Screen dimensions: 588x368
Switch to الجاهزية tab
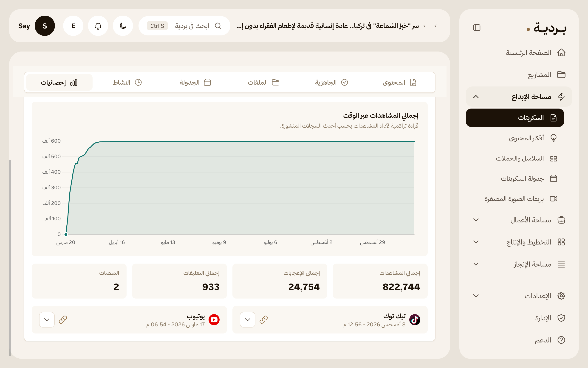tap(331, 83)
